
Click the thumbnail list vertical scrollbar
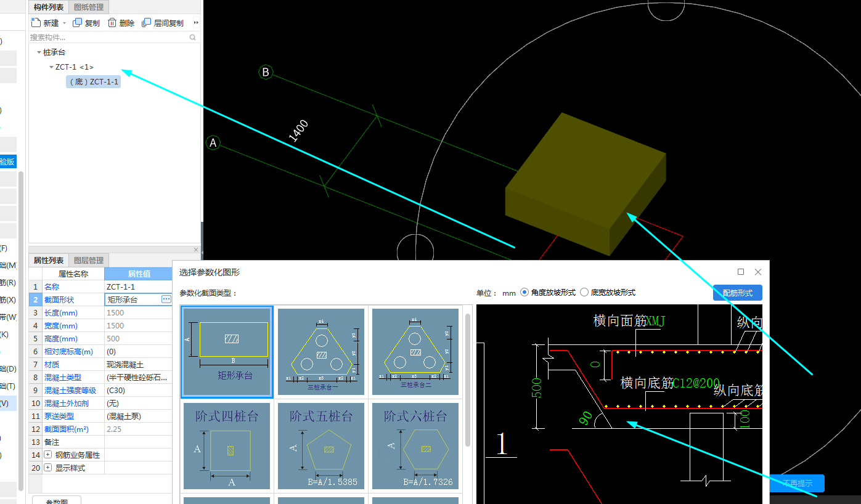[x=467, y=379]
